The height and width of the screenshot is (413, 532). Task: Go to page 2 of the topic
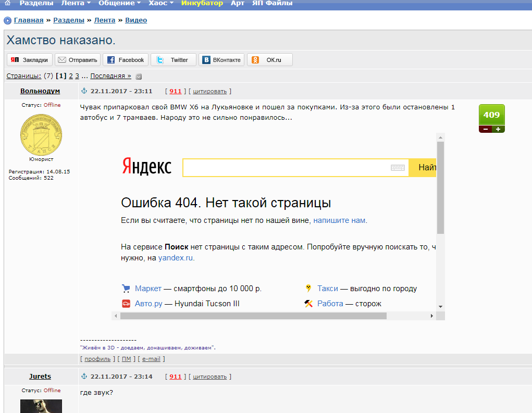pos(71,76)
